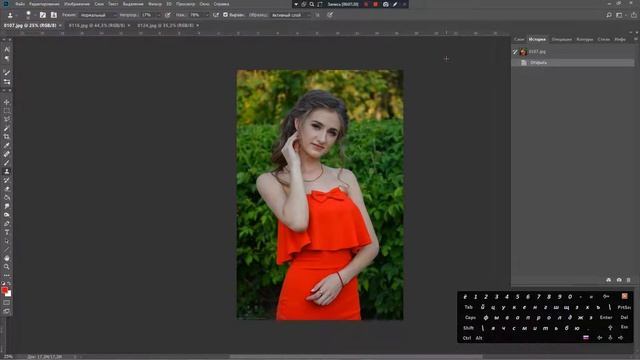Click Del key on on-screen keyboard
The image size is (640, 360).
coord(624,317)
